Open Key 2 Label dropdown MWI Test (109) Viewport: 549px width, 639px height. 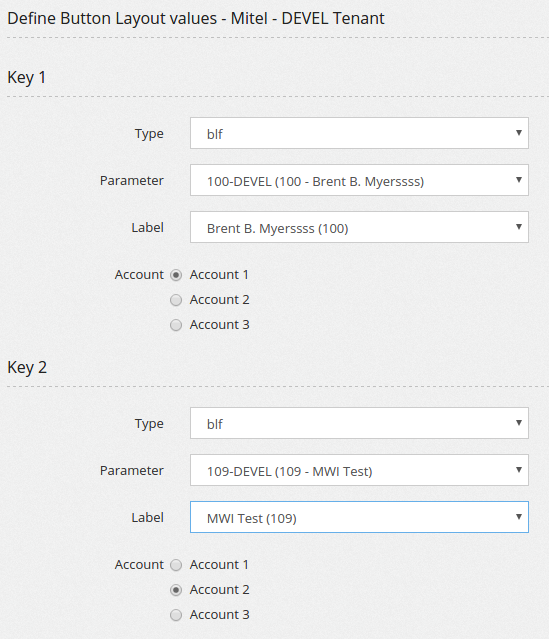359,517
